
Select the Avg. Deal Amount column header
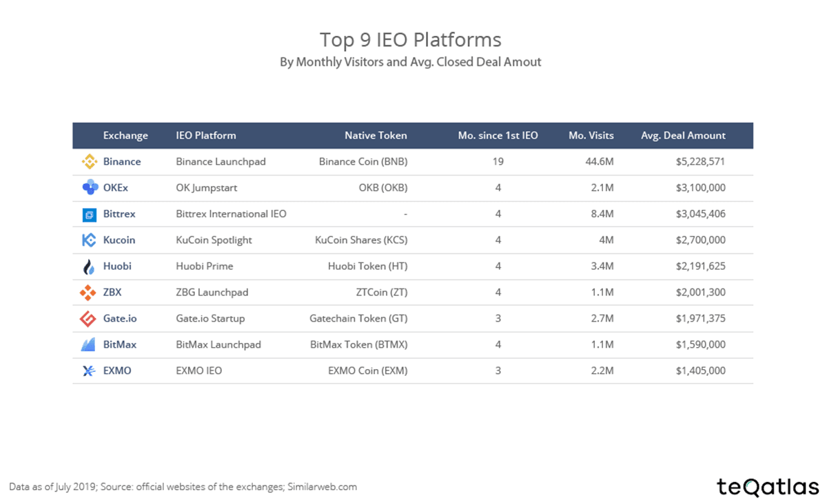point(683,136)
